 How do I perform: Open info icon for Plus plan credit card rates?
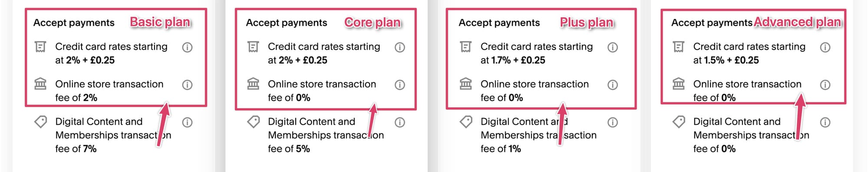(612, 47)
